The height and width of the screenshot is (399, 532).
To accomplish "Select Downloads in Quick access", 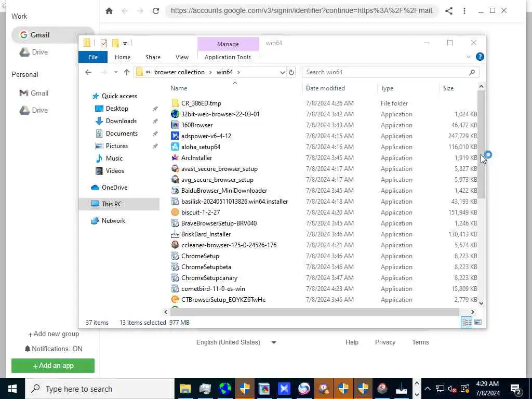I will tap(121, 121).
